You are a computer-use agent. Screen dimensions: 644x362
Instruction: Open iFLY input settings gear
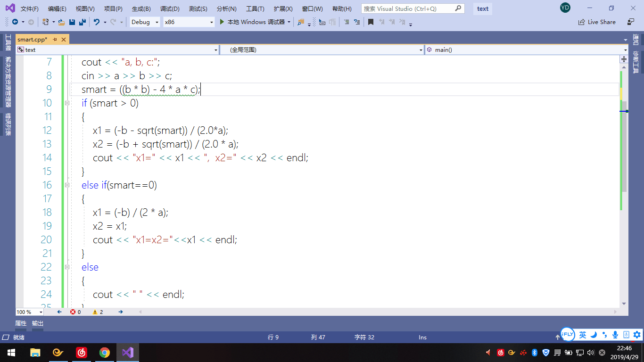click(x=637, y=335)
